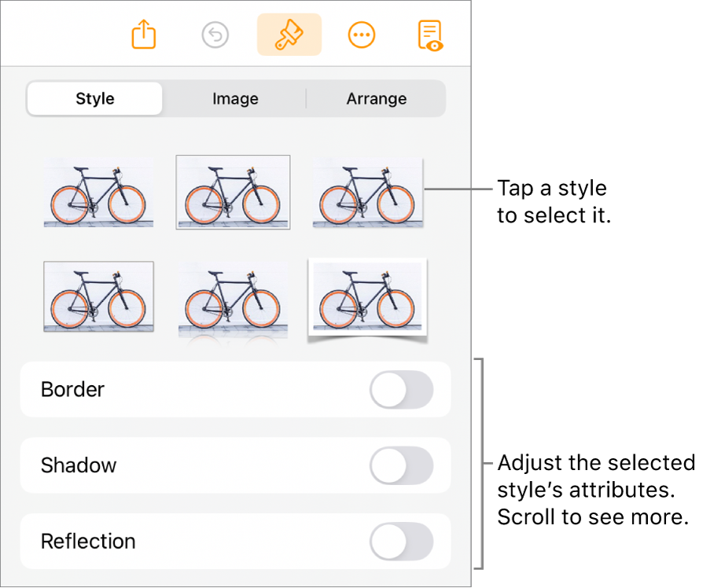The height and width of the screenshot is (588, 703).
Task: Enable the Border toggle
Action: [x=401, y=390]
